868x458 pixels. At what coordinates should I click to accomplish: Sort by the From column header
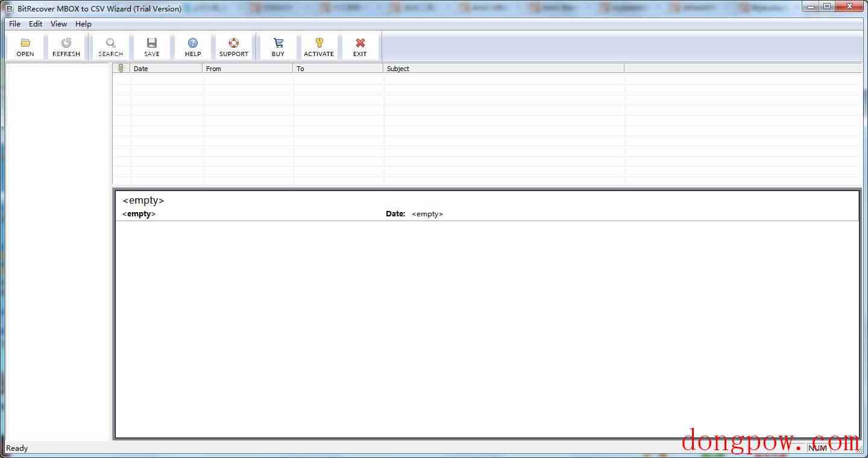point(248,68)
